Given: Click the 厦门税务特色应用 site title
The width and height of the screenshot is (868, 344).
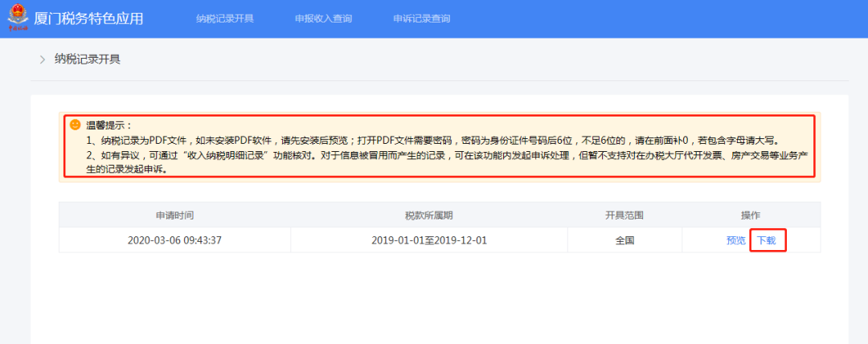Looking at the screenshot, I should pyautogui.click(x=89, y=18).
